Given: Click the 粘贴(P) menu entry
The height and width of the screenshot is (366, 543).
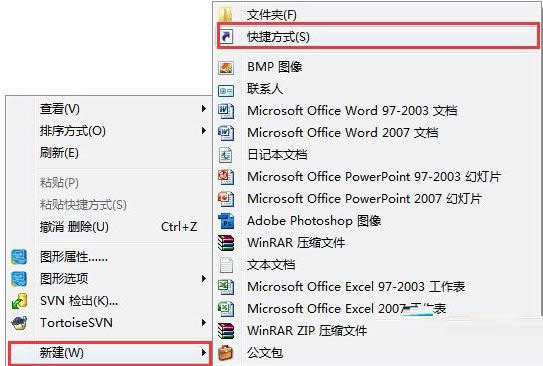Looking at the screenshot, I should (x=59, y=182).
